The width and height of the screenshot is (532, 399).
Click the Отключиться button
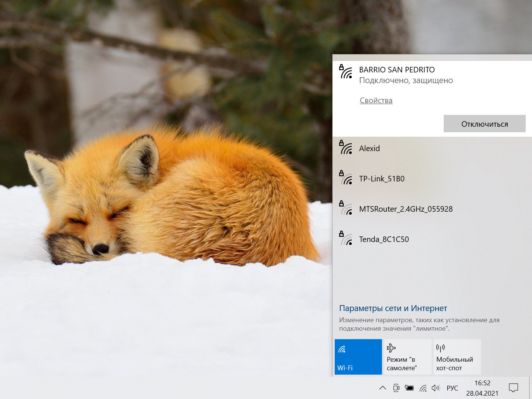pyautogui.click(x=485, y=124)
